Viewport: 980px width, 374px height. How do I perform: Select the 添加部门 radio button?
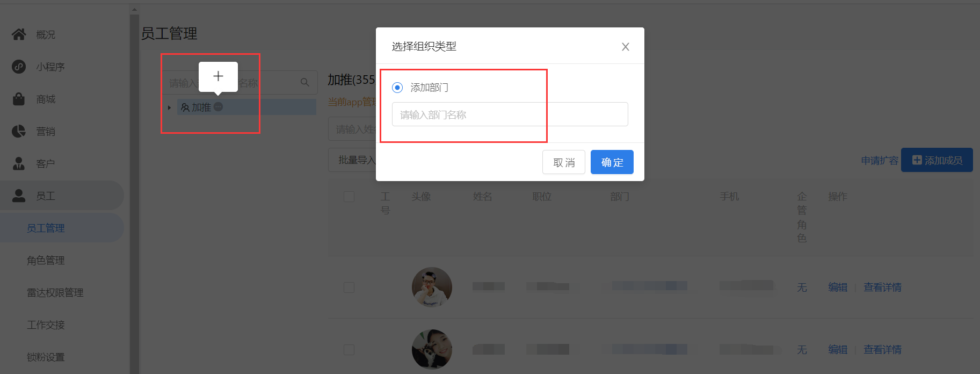[x=397, y=87]
